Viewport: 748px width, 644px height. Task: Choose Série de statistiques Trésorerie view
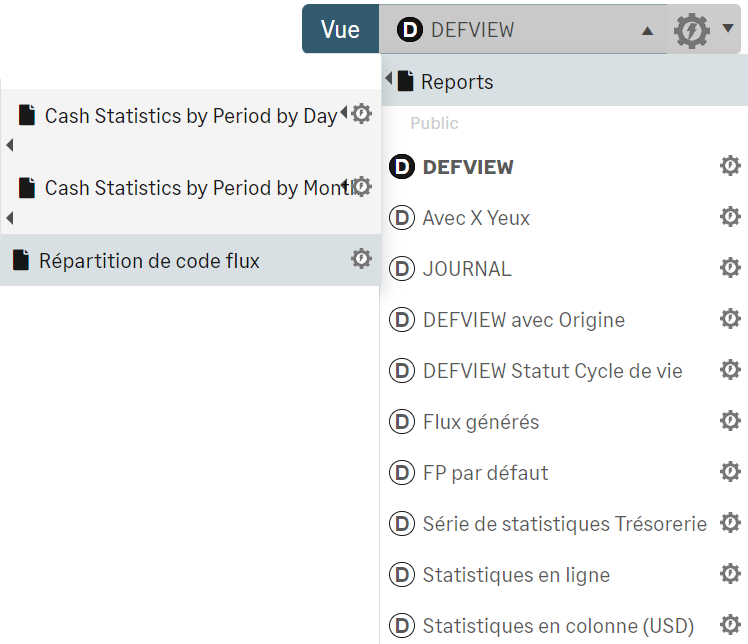564,523
